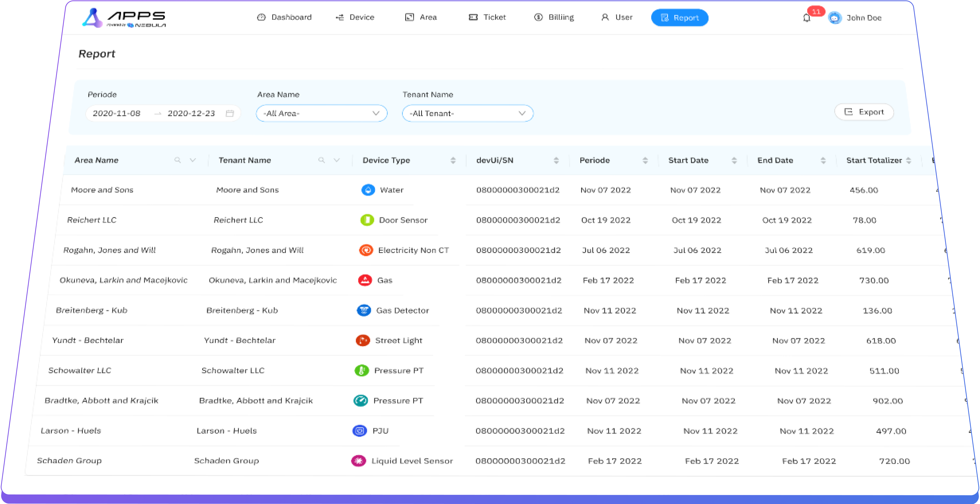Image resolution: width=980 pixels, height=504 pixels.
Task: Select Larson - Huels area cell
Action: pyautogui.click(x=71, y=430)
